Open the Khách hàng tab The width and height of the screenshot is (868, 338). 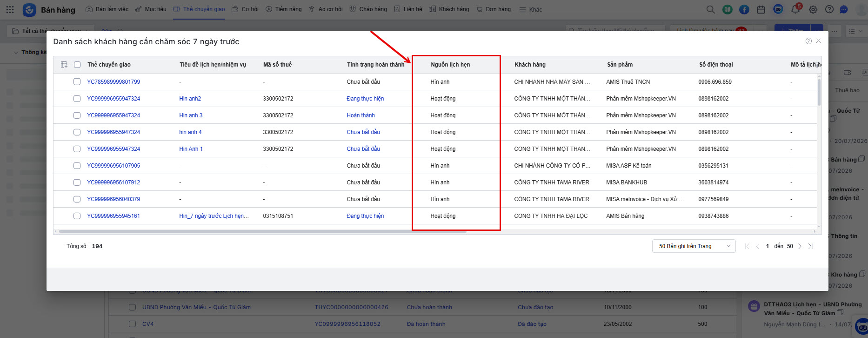coord(449,9)
